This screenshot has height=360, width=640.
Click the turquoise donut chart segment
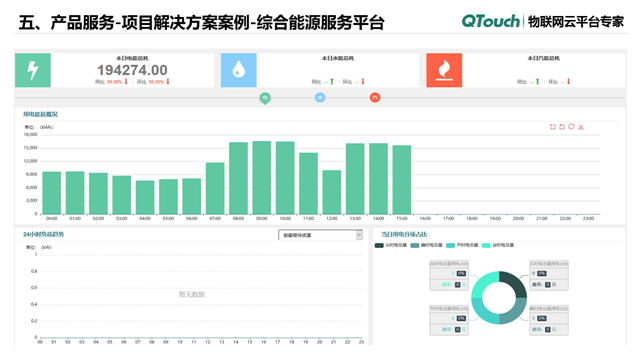coord(483,313)
